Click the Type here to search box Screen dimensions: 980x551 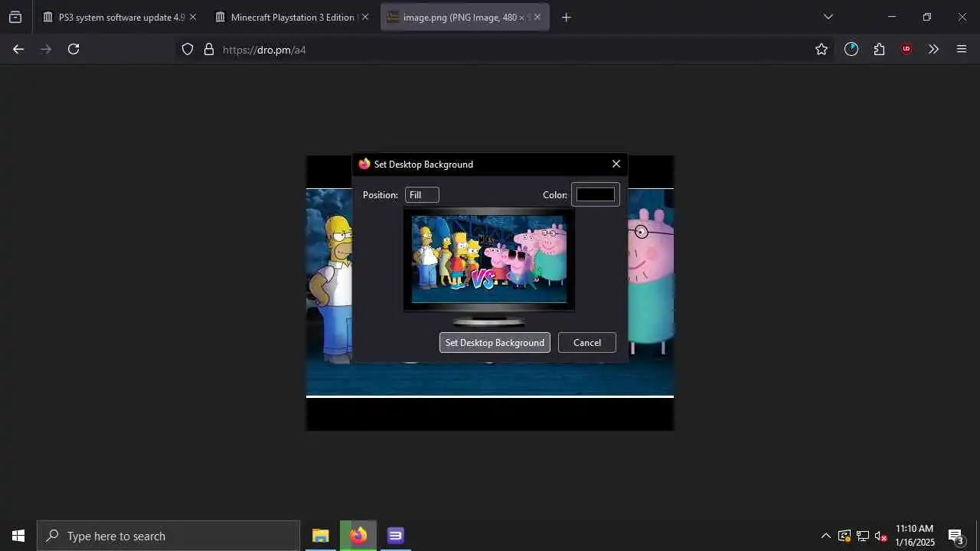tap(168, 536)
